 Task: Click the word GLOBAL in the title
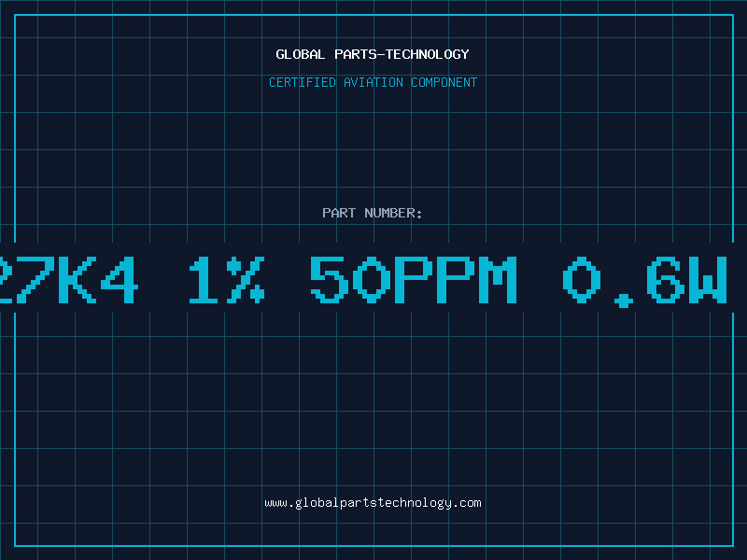click(300, 54)
